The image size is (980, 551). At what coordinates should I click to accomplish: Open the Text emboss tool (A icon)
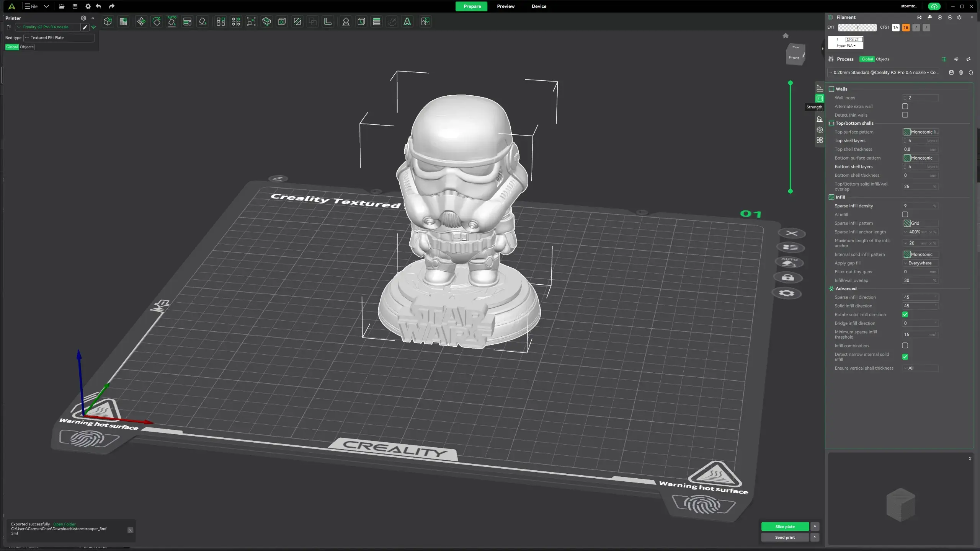[x=407, y=22]
